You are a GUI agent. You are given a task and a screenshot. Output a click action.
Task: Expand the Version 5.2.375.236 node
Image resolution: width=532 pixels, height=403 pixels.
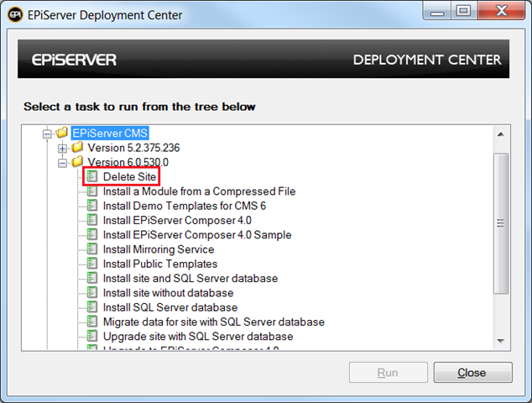63,148
